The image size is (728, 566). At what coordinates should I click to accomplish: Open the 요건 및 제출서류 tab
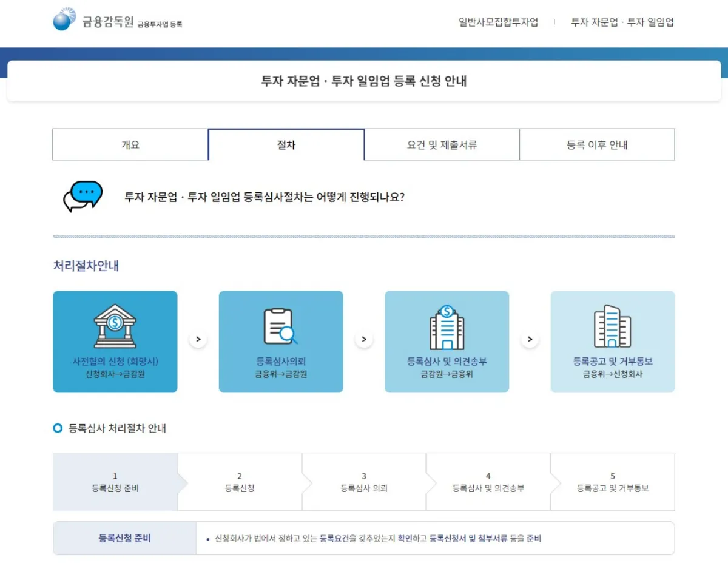click(x=441, y=144)
